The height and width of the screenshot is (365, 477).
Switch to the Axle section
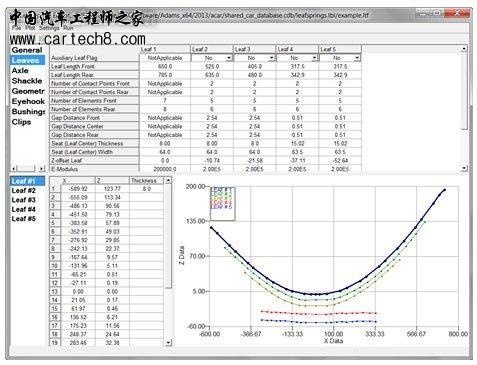[20, 71]
